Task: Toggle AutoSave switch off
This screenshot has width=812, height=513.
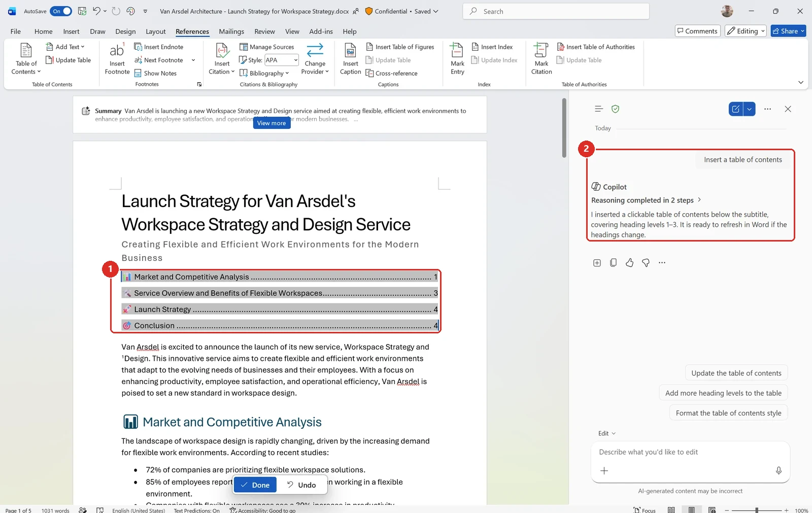Action: pos(61,11)
